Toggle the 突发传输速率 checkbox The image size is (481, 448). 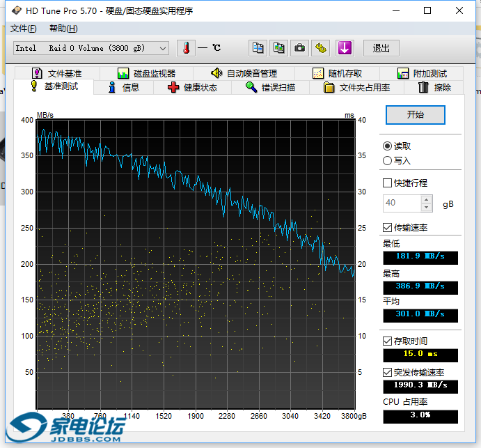pyautogui.click(x=388, y=373)
